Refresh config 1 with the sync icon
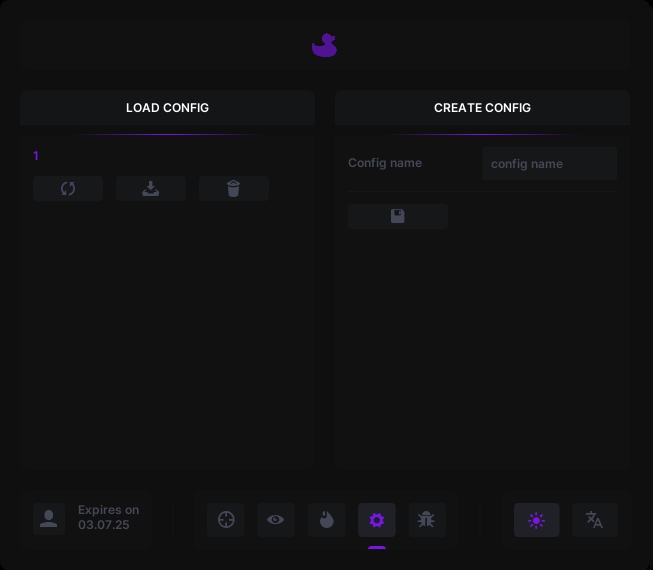The width and height of the screenshot is (653, 570). click(x=68, y=189)
